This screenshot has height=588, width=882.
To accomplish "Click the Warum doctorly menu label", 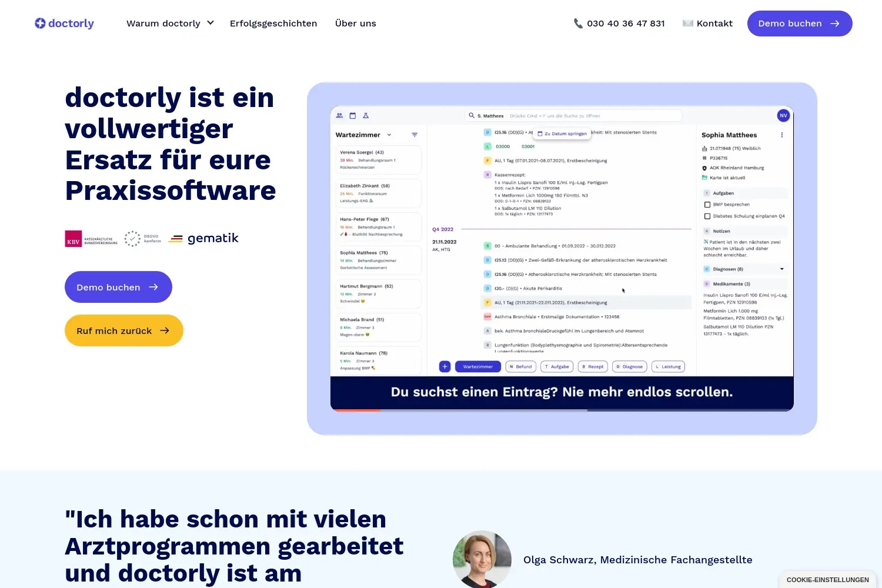I will click(163, 24).
